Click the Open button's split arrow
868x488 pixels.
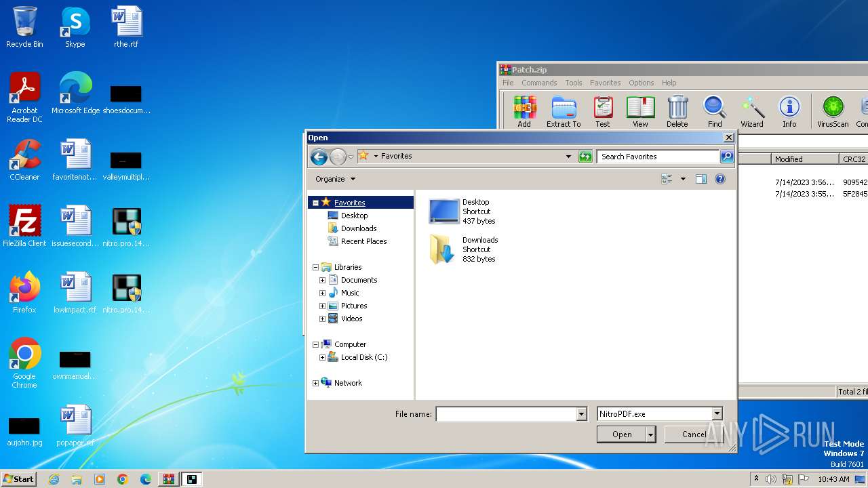(x=651, y=434)
